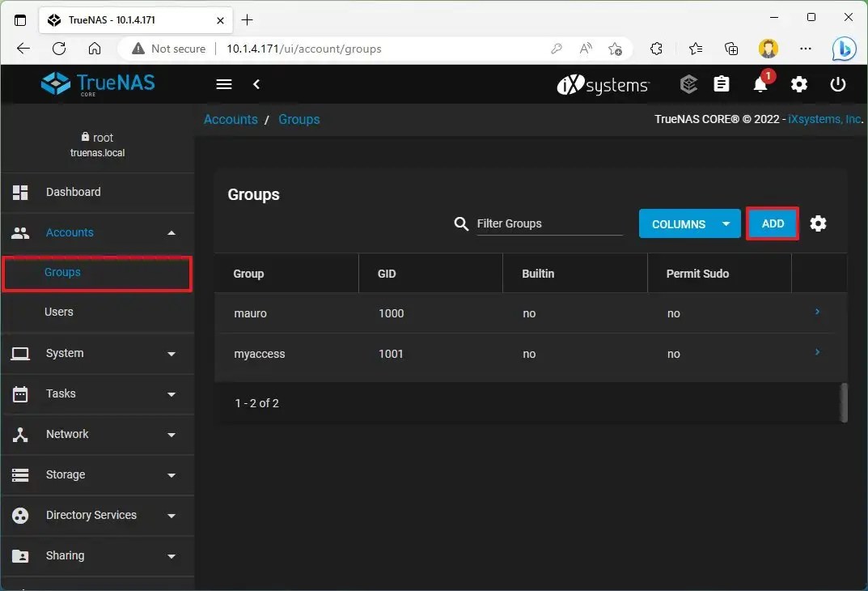Open the TrueCommand status icon
The height and width of the screenshot is (591, 868).
pos(688,84)
